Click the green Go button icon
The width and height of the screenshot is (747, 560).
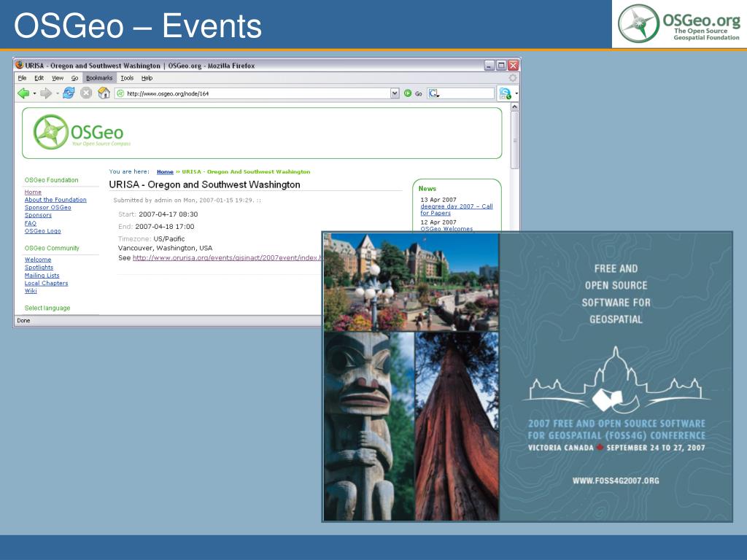tap(408, 93)
